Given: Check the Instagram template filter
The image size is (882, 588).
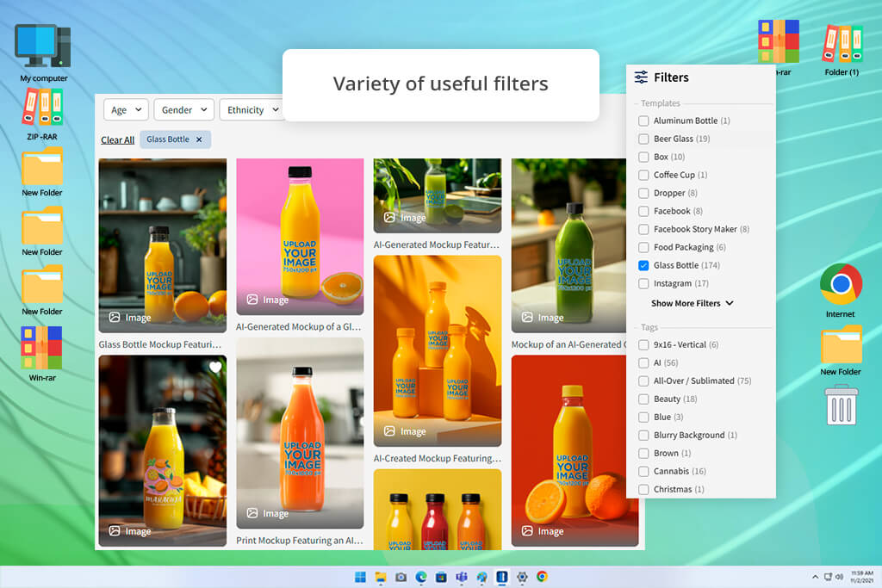Looking at the screenshot, I should pos(643,283).
